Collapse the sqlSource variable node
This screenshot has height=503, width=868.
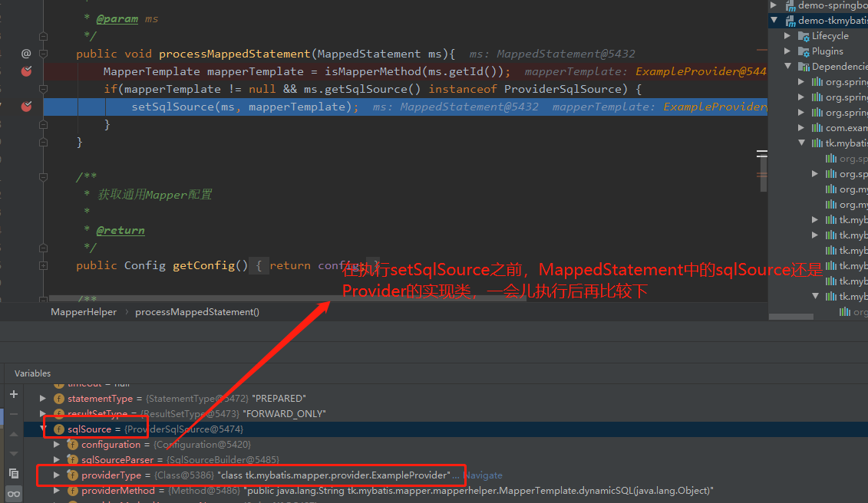click(43, 429)
